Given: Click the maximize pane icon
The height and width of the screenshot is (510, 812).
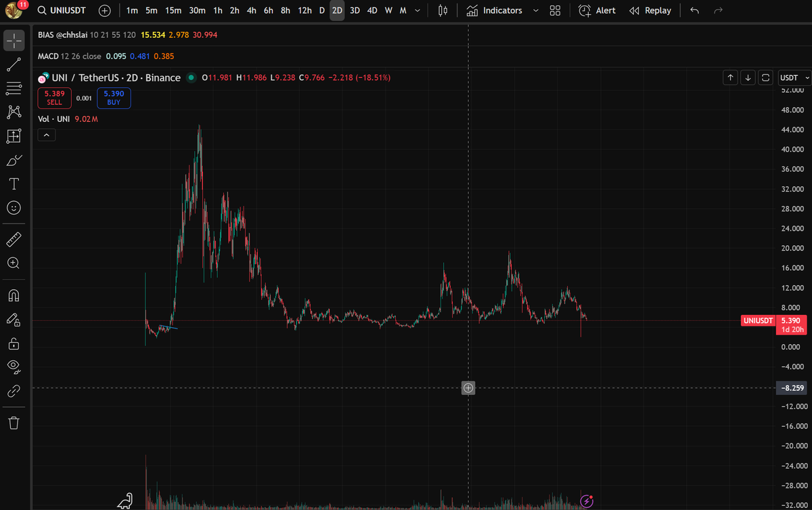Looking at the screenshot, I should coord(765,78).
